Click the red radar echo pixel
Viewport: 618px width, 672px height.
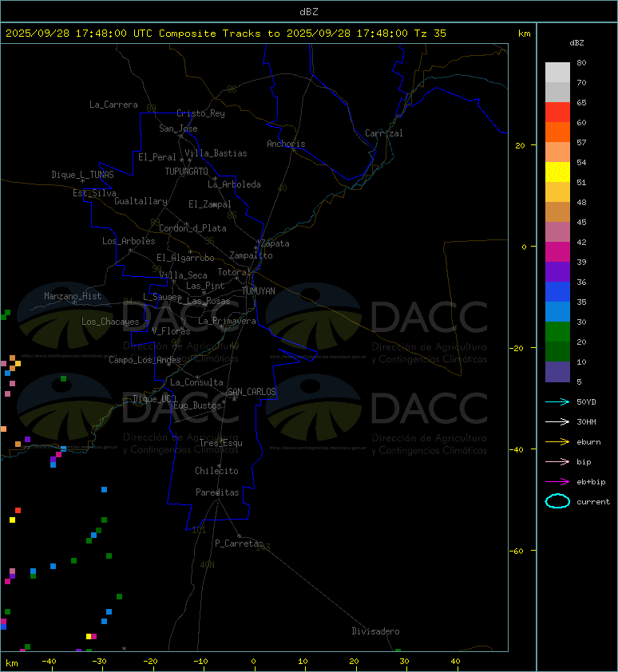pyautogui.click(x=18, y=511)
